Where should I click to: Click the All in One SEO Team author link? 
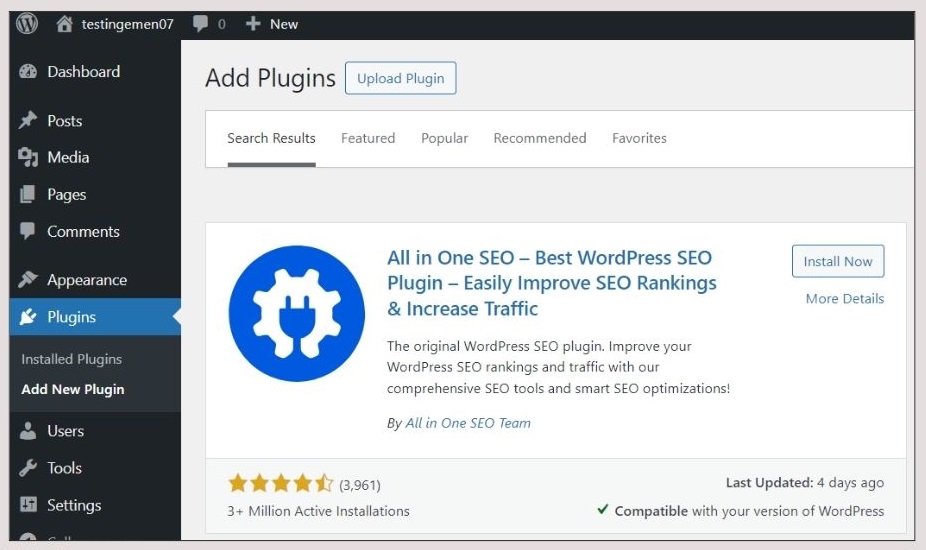[x=468, y=423]
